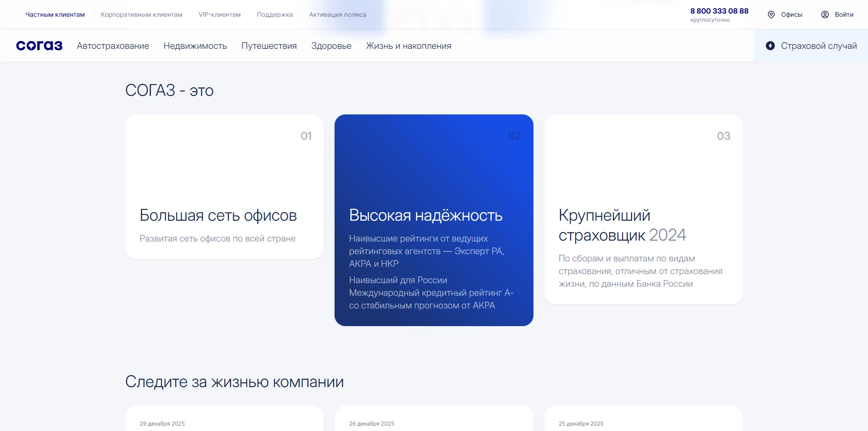Call the 8 800 333 08 88 number
Image resolution: width=868 pixels, height=431 pixels.
pos(719,11)
